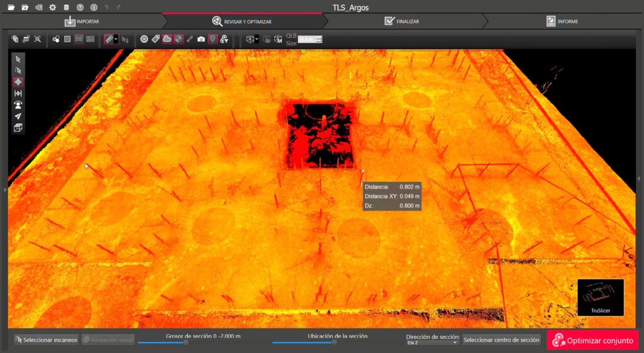Click the camera snapshot icon
Image resolution: width=644 pixels, height=353 pixels.
tap(201, 39)
